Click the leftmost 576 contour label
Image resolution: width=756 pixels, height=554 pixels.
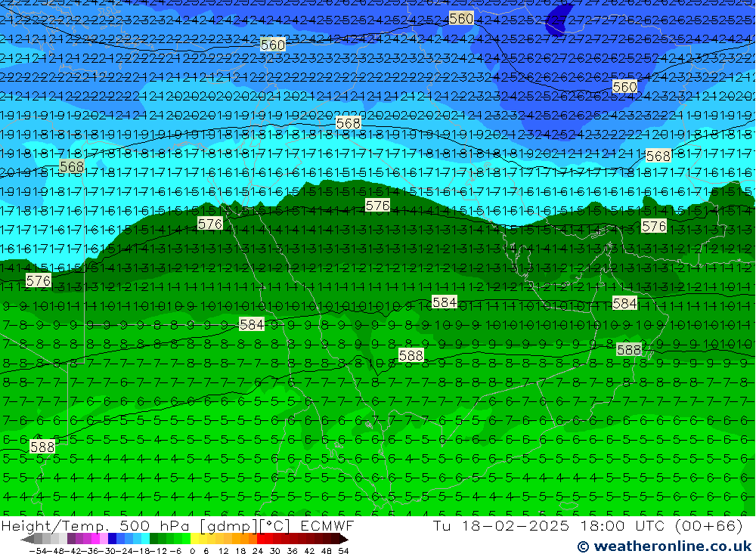pos(38,280)
